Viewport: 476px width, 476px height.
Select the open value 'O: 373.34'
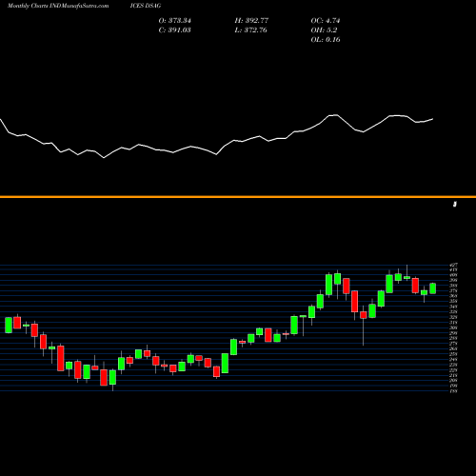click(175, 21)
